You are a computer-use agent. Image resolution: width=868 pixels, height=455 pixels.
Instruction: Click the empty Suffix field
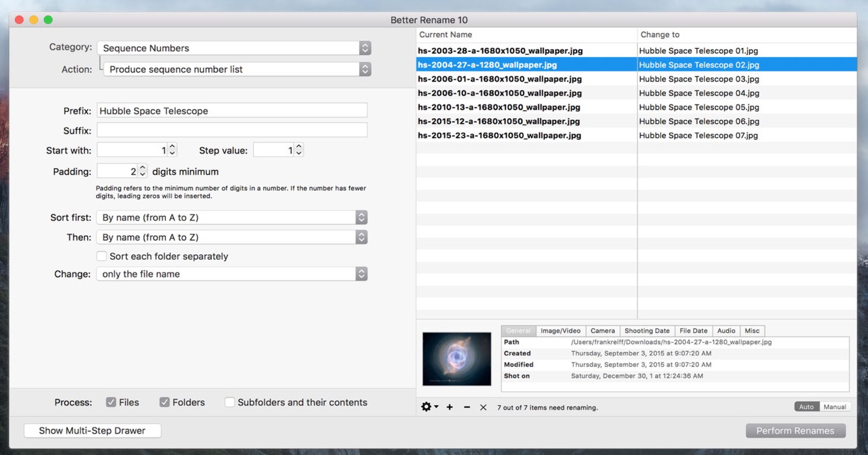232,130
